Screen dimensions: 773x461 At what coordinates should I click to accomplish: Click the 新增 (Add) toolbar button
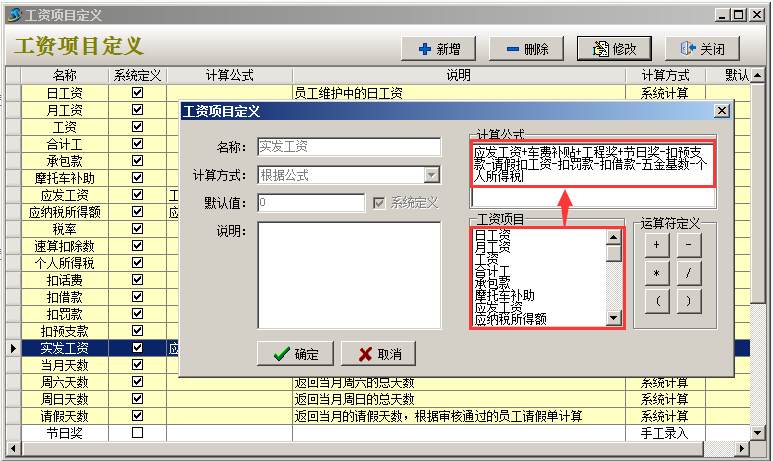coord(439,49)
